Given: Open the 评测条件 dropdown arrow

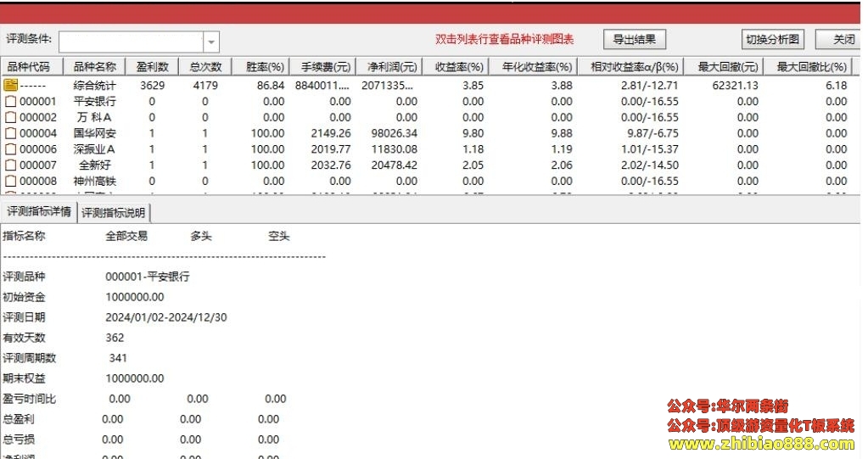Looking at the screenshot, I should tap(211, 42).
